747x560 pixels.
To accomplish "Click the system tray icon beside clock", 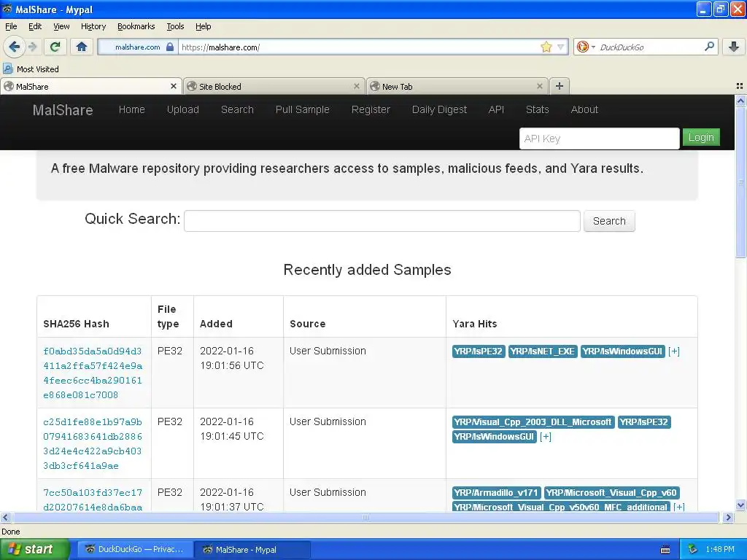I will pyautogui.click(x=693, y=549).
